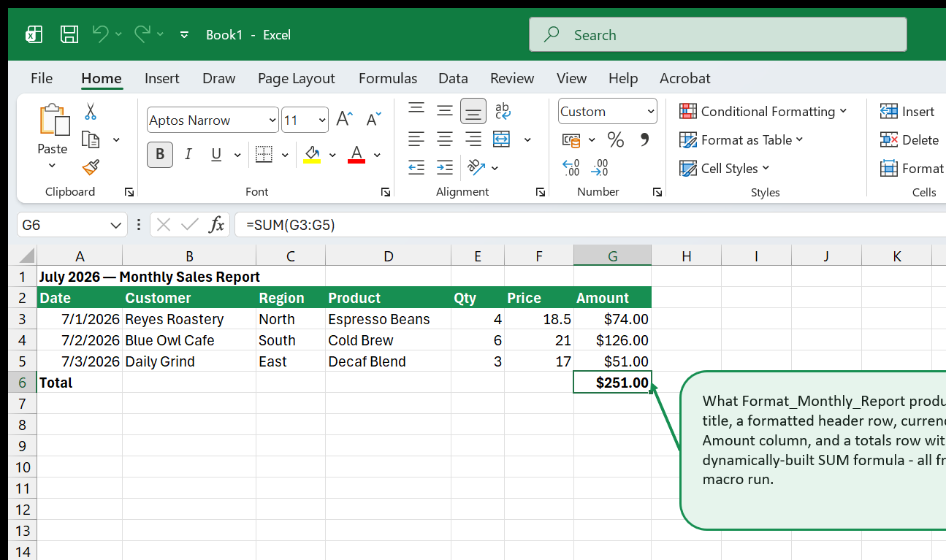
Task: Click the Redo arrow icon
Action: point(142,34)
